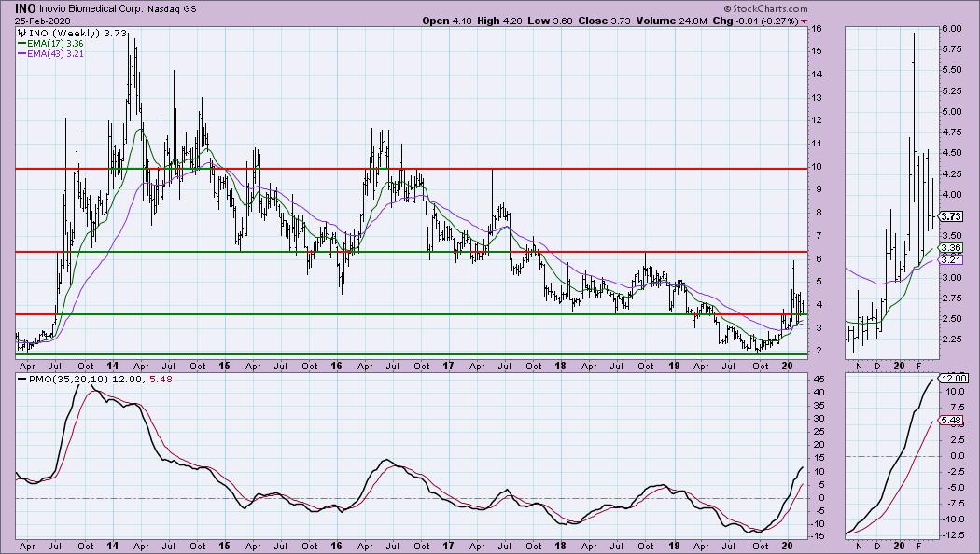The width and height of the screenshot is (980, 554).
Task: Click the Open 4.10 value
Action: 447,21
